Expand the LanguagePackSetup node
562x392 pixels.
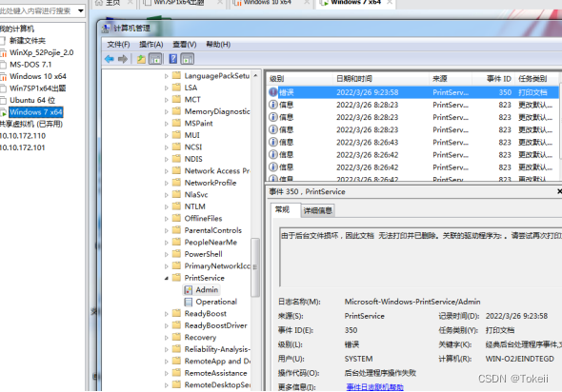point(167,76)
